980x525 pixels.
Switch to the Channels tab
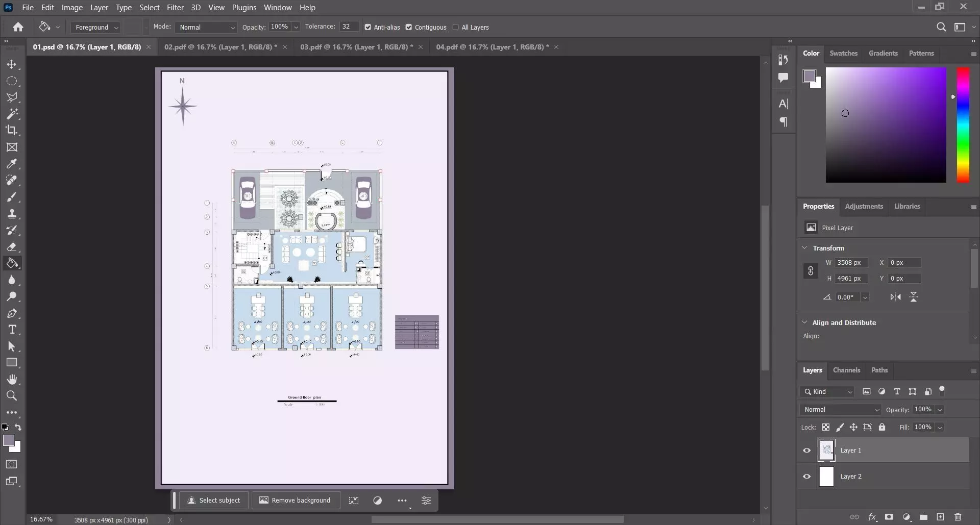(846, 370)
